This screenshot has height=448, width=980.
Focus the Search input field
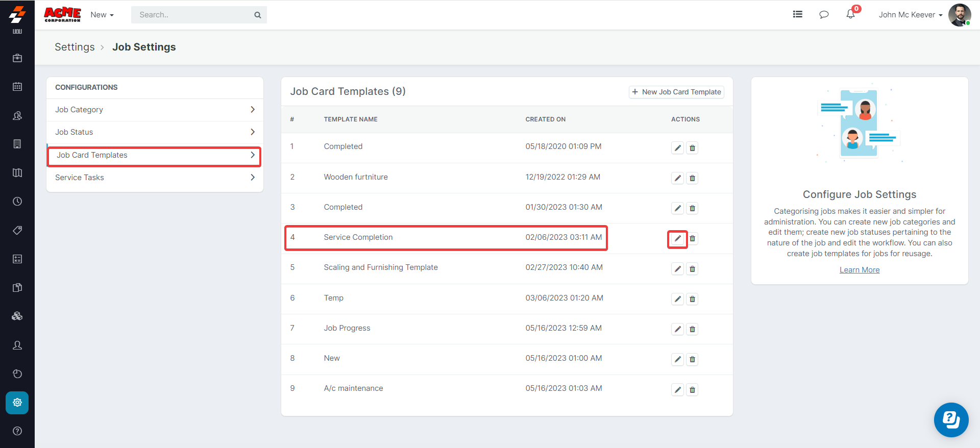[194, 15]
